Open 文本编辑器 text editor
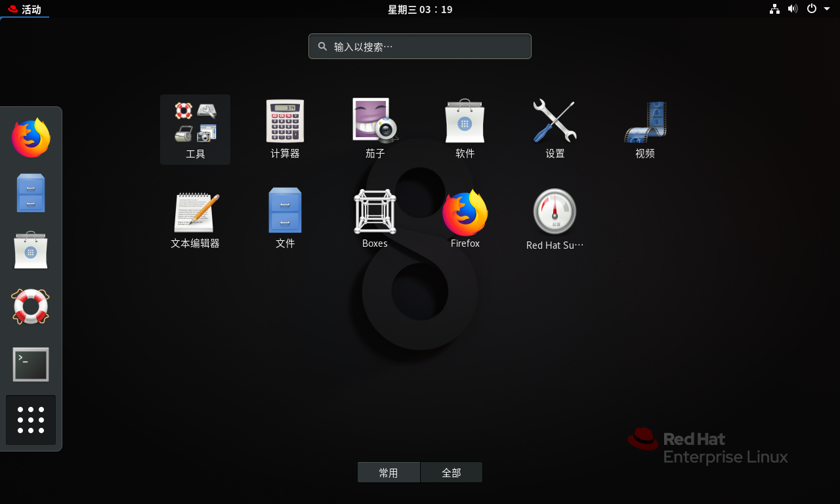 (x=195, y=219)
